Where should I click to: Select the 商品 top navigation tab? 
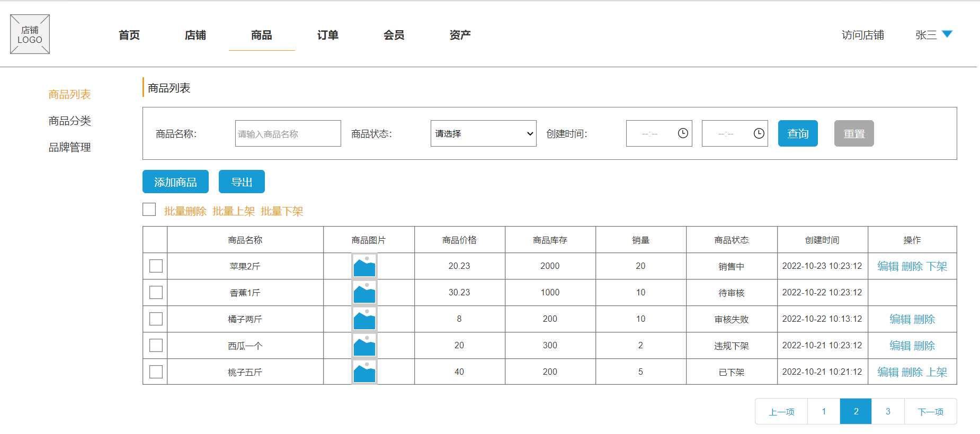click(x=262, y=35)
